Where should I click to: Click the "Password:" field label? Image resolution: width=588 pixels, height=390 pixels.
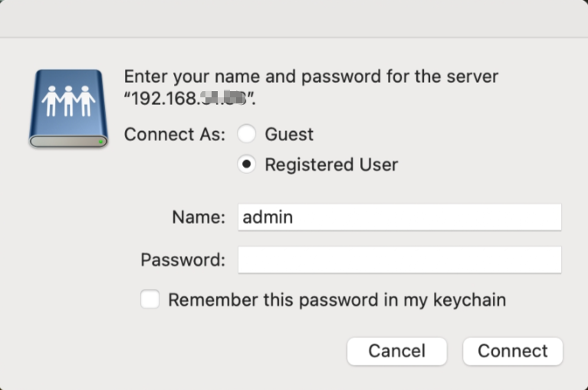pos(183,260)
